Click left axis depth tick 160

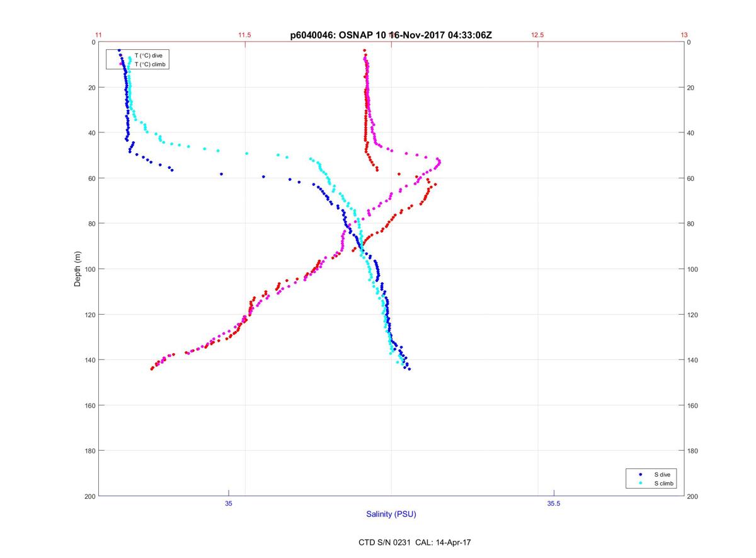(x=89, y=405)
